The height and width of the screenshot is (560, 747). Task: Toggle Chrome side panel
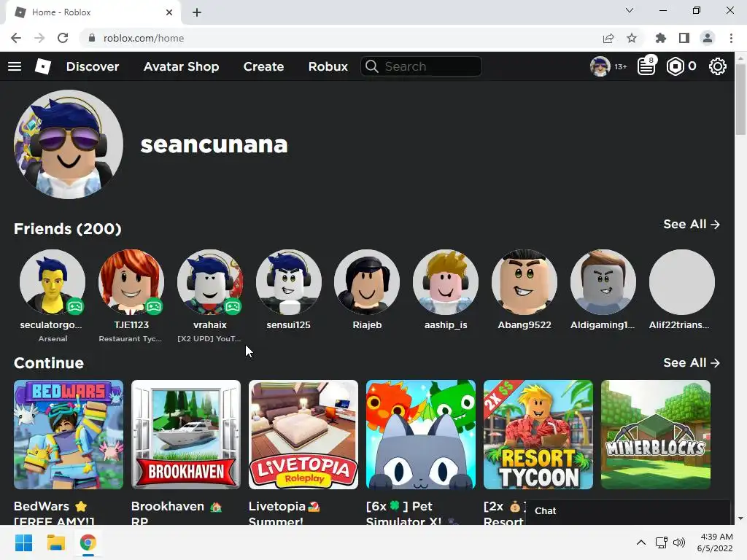click(684, 38)
